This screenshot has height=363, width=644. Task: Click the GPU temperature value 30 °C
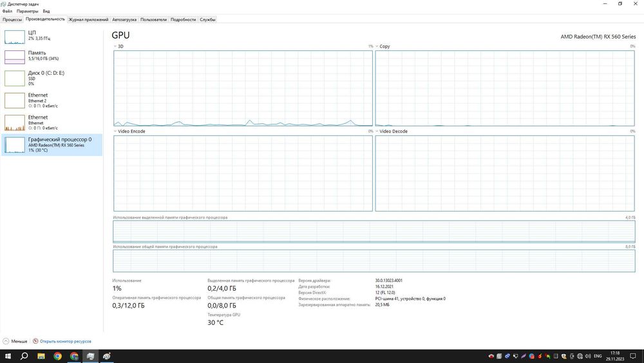(x=216, y=323)
